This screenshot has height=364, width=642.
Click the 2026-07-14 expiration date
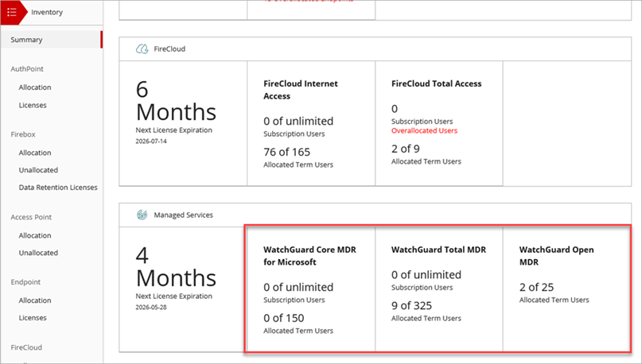(x=151, y=141)
